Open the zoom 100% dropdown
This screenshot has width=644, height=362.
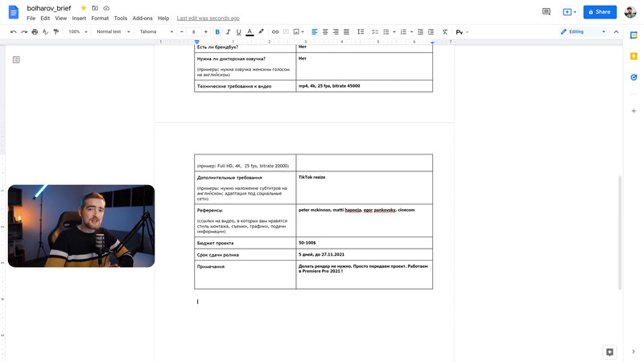(77, 31)
